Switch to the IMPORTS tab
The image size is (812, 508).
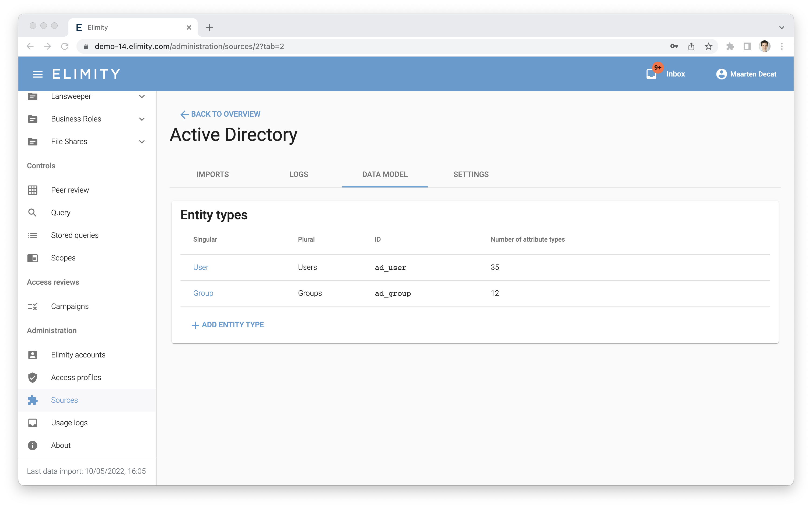tap(213, 174)
